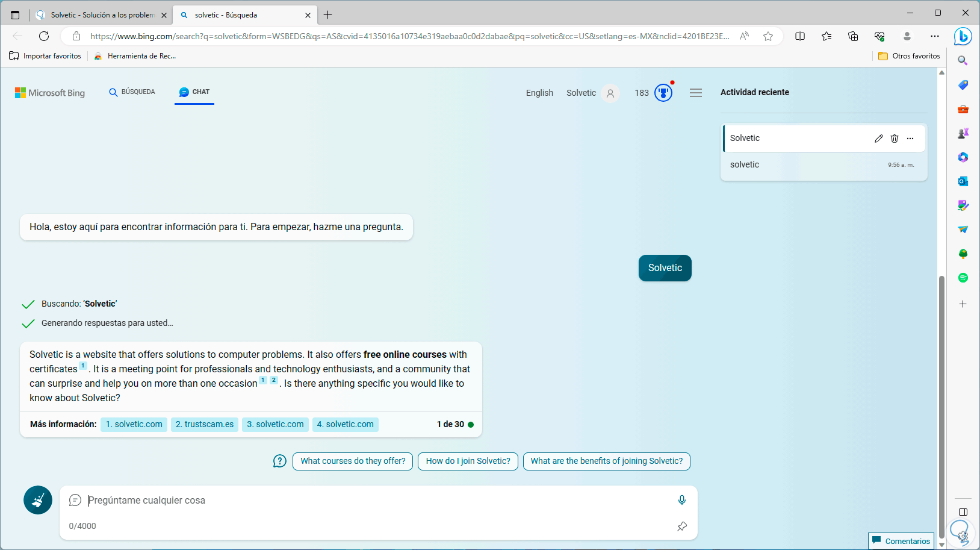Viewport: 980px width, 550px height.
Task: Open source link 2. trustscam.es
Action: point(205,425)
